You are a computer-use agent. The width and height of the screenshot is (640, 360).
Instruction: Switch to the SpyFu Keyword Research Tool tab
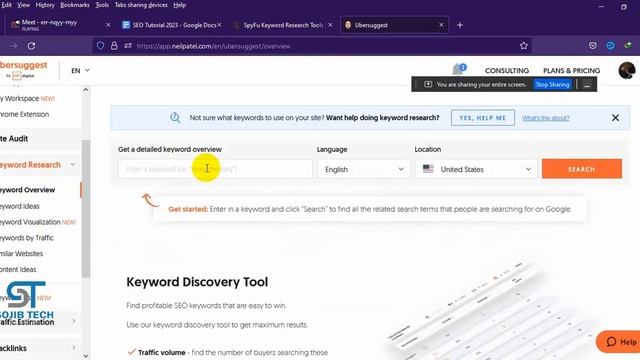point(282,25)
